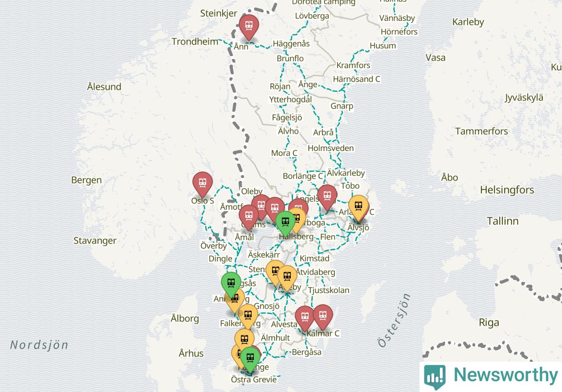Click the Steinkjer label

219,13
